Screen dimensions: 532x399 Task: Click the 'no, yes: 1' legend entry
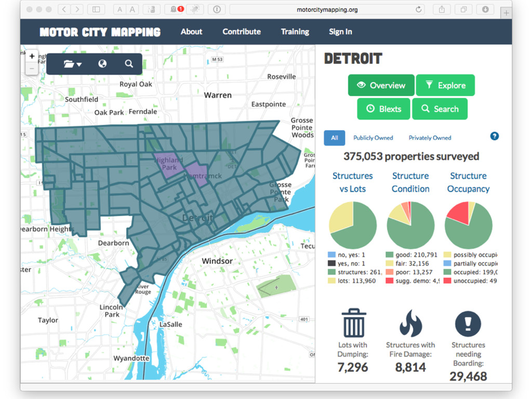[x=347, y=255]
